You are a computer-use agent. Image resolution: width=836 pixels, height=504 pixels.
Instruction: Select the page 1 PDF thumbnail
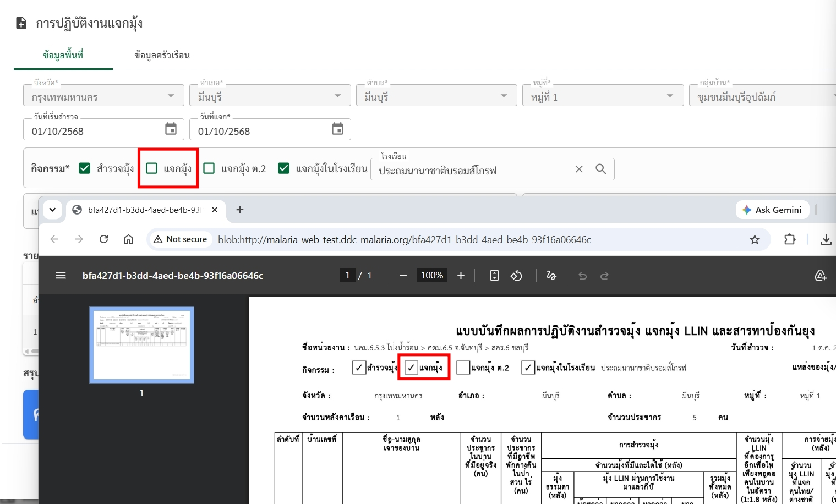(141, 344)
